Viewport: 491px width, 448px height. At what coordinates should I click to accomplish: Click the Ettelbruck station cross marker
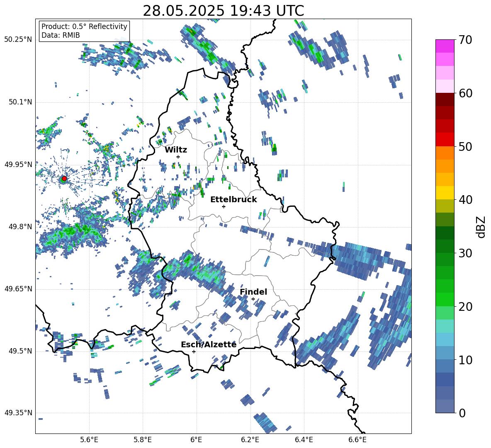pyautogui.click(x=224, y=206)
